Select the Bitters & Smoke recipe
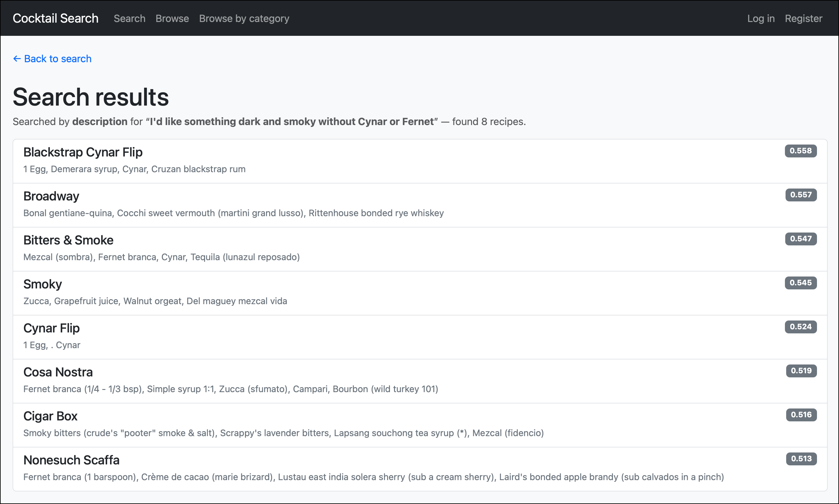The image size is (839, 504). click(68, 240)
